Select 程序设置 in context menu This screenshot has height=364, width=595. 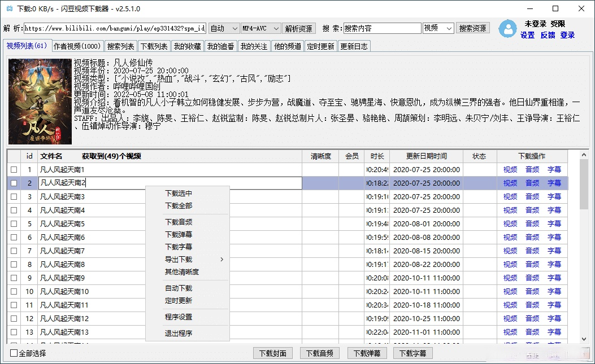click(179, 317)
